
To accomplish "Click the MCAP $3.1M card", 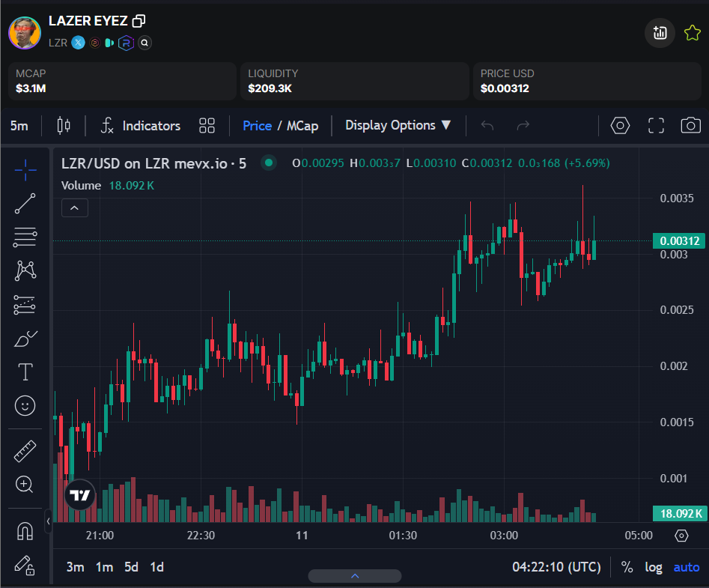I will pos(122,82).
